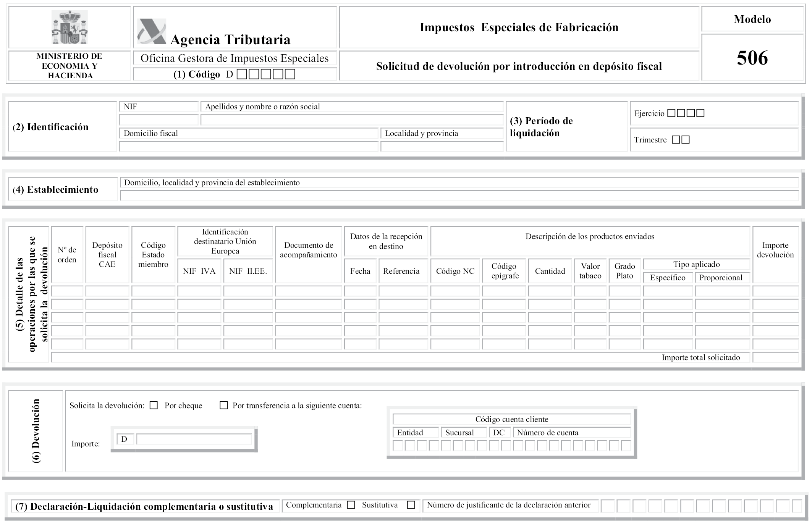Click the Localidad y provincia input field
This screenshot has width=812, height=530.
click(442, 146)
